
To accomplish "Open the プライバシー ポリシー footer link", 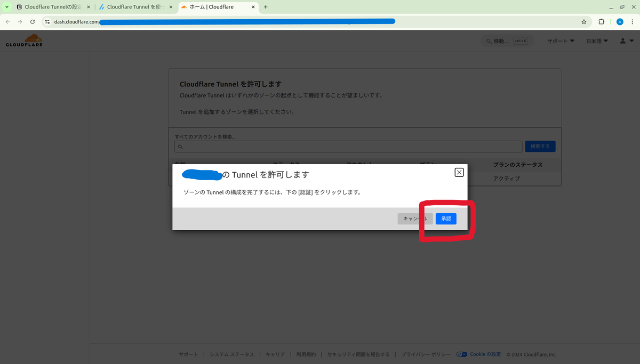I will tap(426, 354).
